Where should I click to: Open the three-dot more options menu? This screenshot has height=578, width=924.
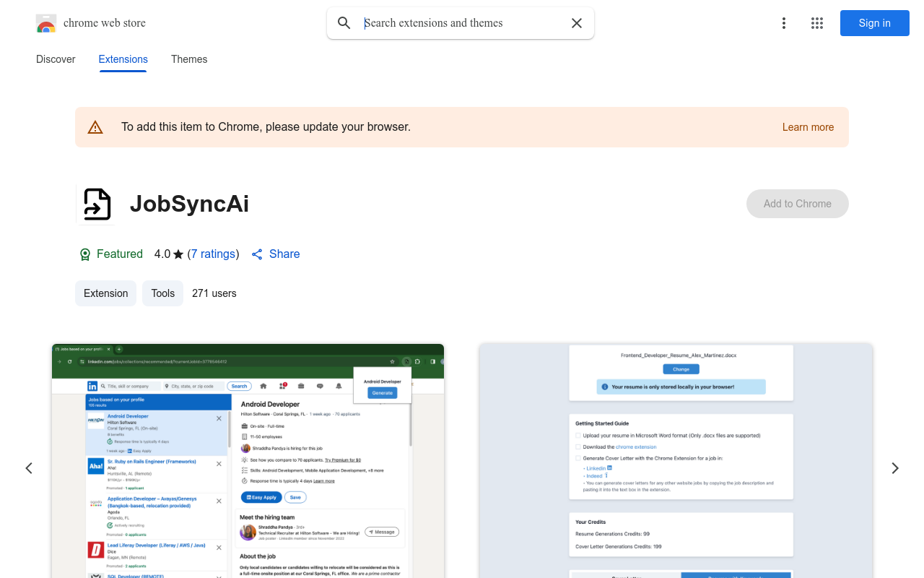point(784,23)
